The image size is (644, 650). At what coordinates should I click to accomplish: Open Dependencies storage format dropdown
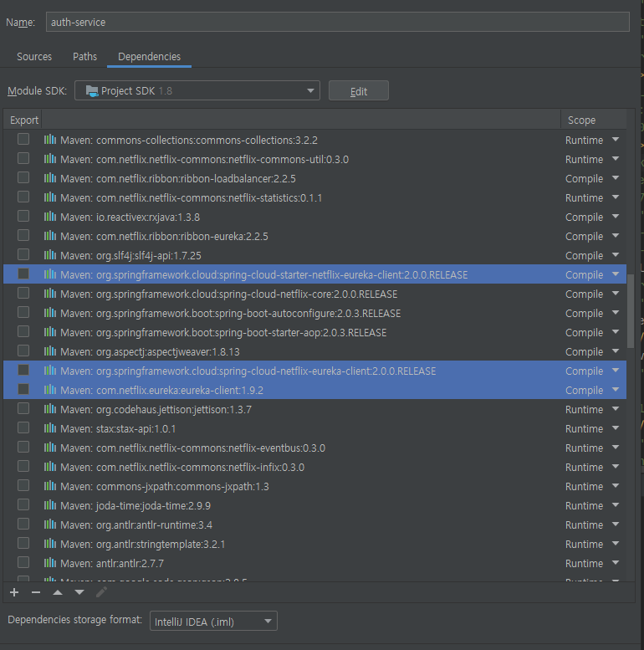coord(213,621)
